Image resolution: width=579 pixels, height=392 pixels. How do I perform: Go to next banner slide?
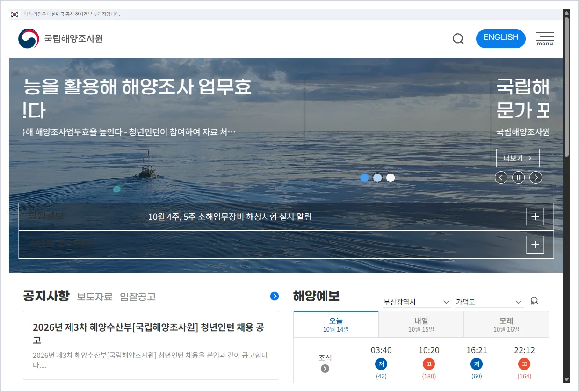click(536, 178)
